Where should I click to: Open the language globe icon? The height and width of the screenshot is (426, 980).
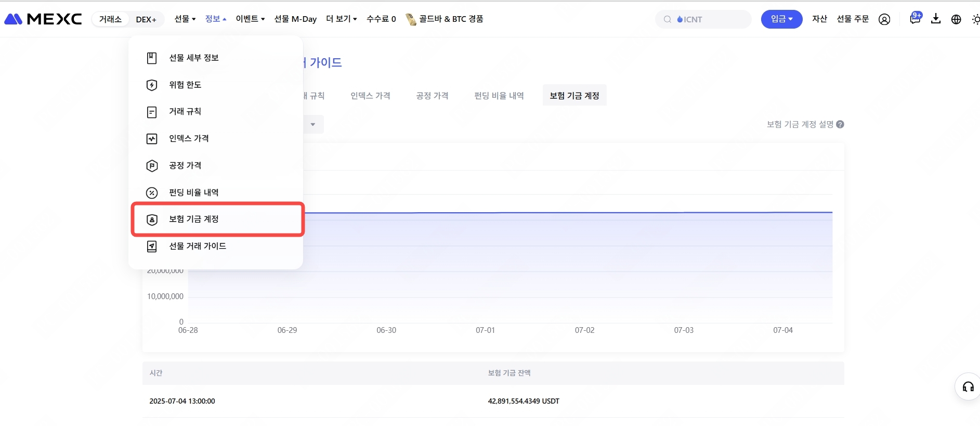click(956, 19)
